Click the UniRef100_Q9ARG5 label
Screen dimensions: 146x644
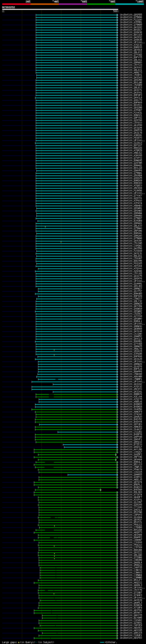(x=131, y=475)
